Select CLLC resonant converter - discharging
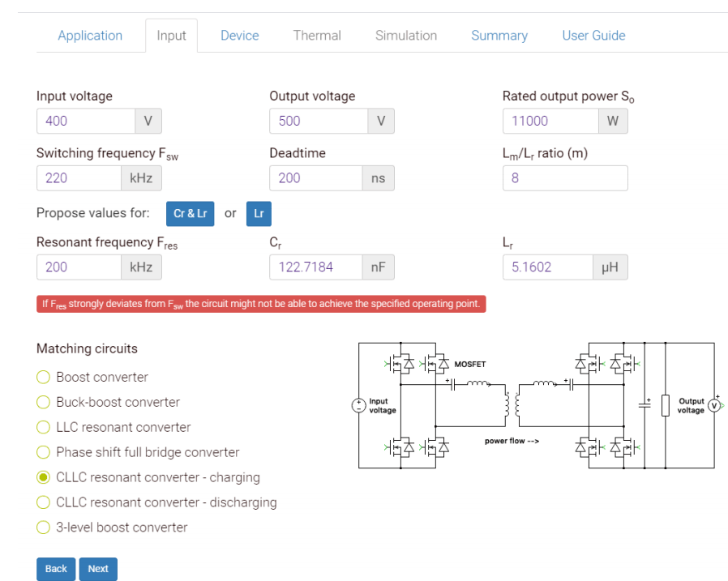Screen dimensions: 728x581 click(x=43, y=502)
